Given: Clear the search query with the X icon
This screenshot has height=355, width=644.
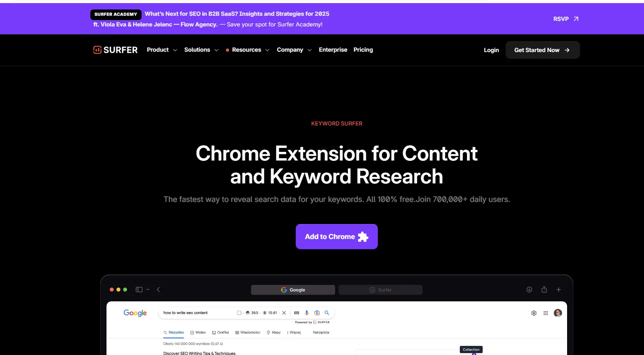Looking at the screenshot, I should 284,313.
